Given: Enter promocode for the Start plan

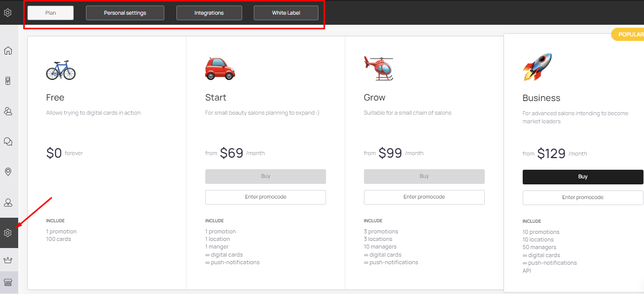Looking at the screenshot, I should point(265,197).
